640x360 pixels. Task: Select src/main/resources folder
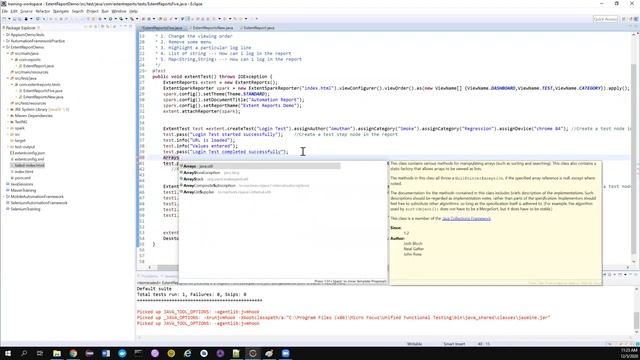coord(31,72)
